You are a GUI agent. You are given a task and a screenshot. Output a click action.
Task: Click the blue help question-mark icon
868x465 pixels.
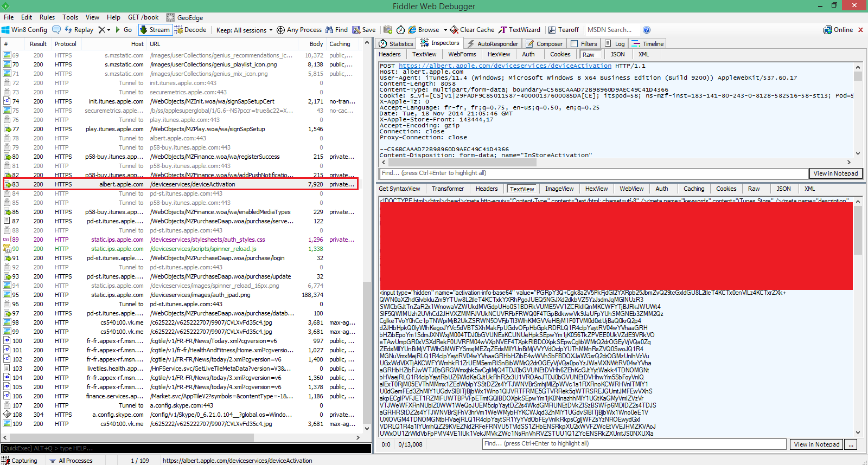coord(647,30)
